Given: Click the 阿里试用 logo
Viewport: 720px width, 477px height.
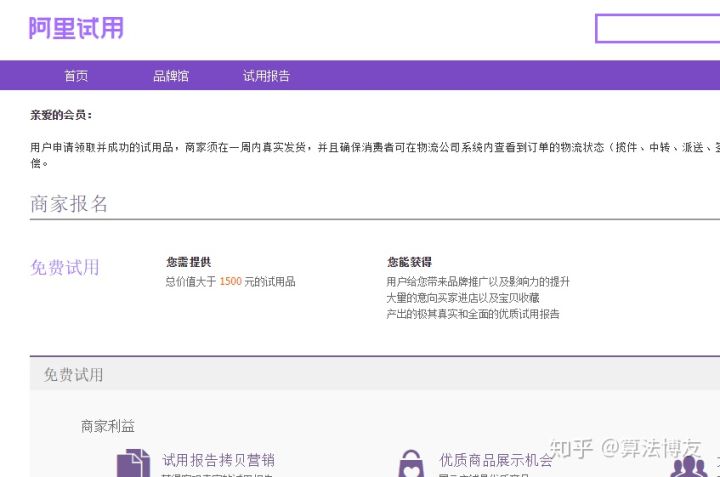Looking at the screenshot, I should 76,28.
